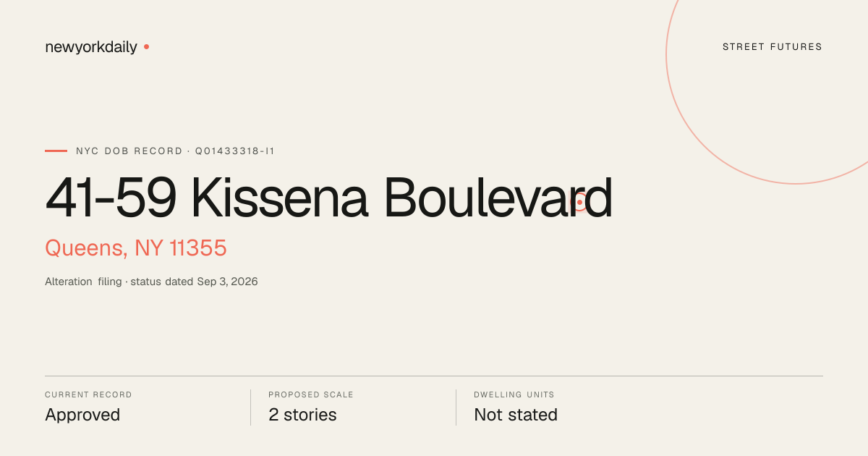
Task: Click the divider between stories and Dwelling Units
Action: [x=456, y=408]
